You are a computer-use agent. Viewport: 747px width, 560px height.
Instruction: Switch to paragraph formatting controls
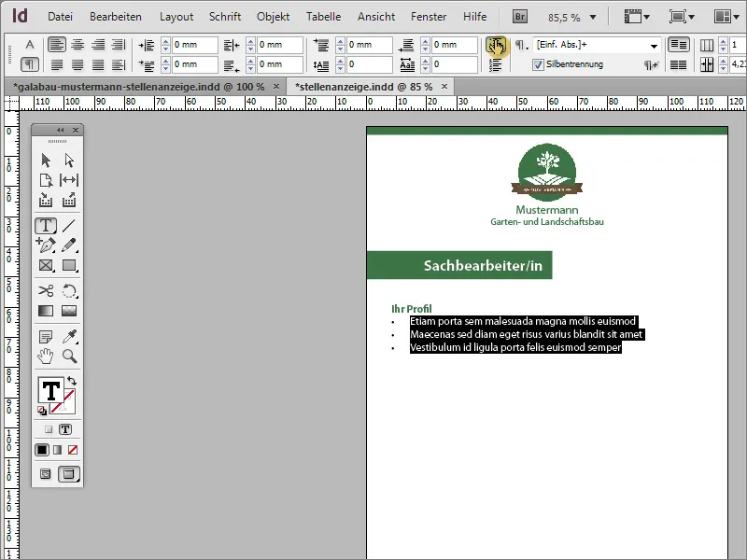30,63
